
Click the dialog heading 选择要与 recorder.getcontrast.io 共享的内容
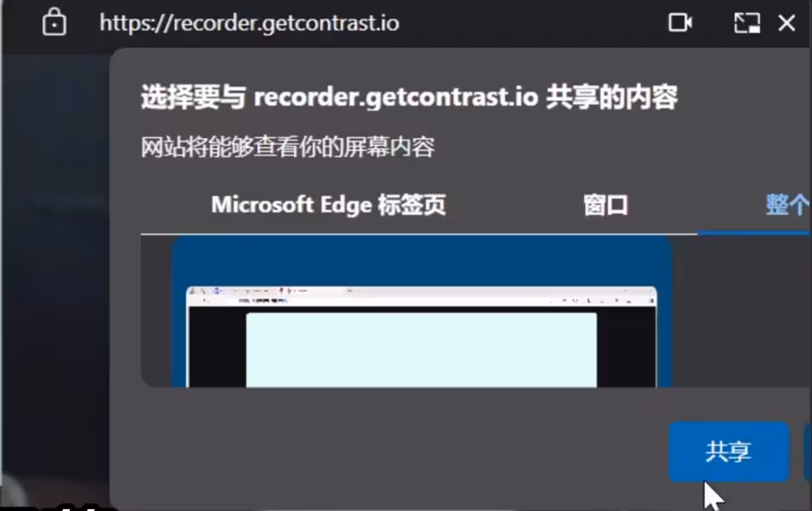(409, 97)
